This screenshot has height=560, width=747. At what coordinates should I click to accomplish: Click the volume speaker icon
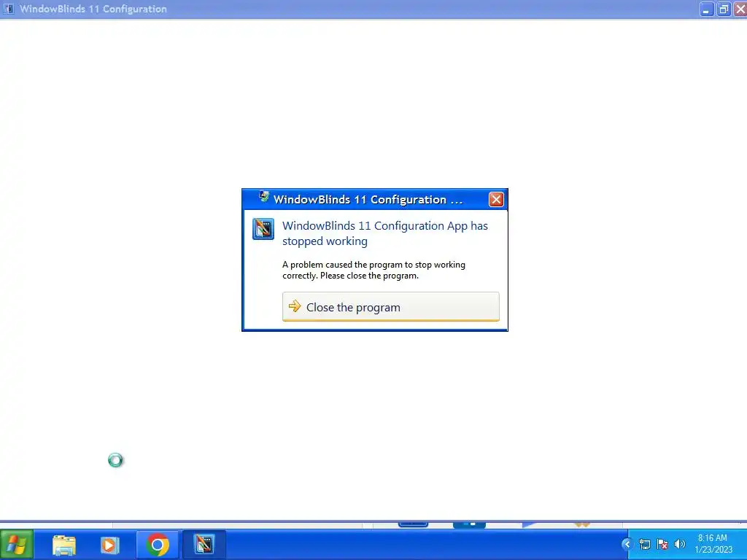(x=679, y=544)
